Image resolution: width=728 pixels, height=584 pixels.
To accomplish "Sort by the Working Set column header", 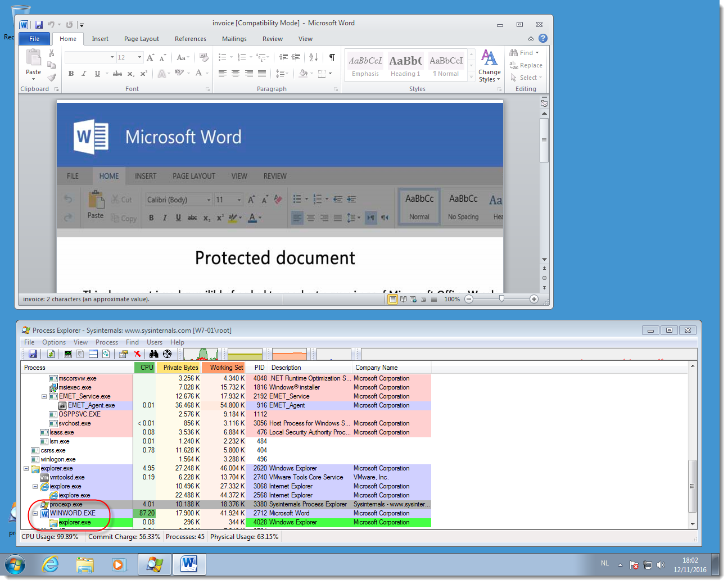I will [x=223, y=368].
